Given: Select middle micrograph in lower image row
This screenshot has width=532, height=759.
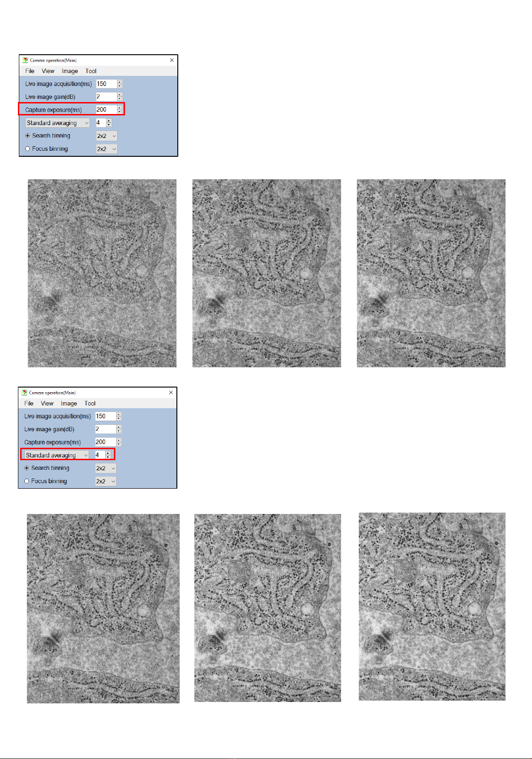Looking at the screenshot, I should coord(267,608).
